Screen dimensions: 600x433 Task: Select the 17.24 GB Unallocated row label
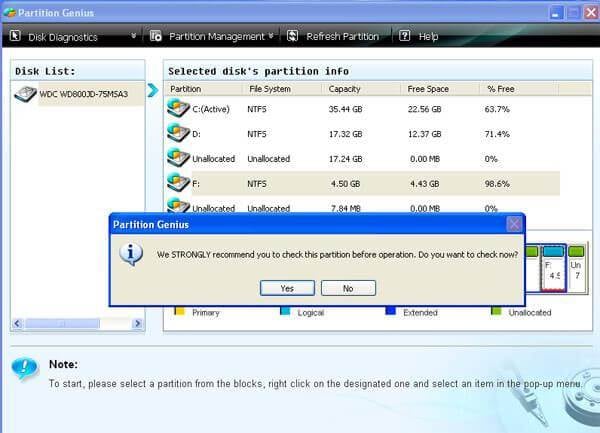(x=214, y=159)
